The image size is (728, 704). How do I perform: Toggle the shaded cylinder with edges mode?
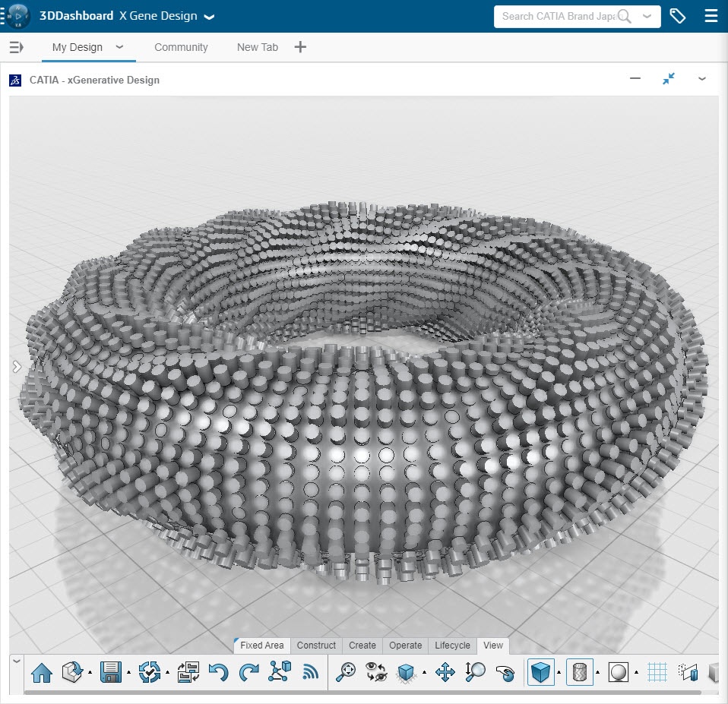[580, 672]
